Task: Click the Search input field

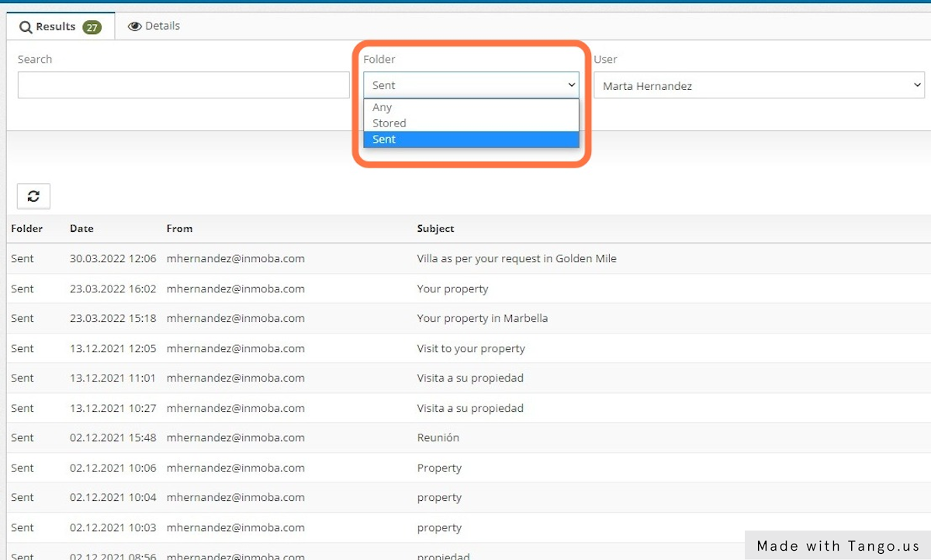Action: point(183,85)
